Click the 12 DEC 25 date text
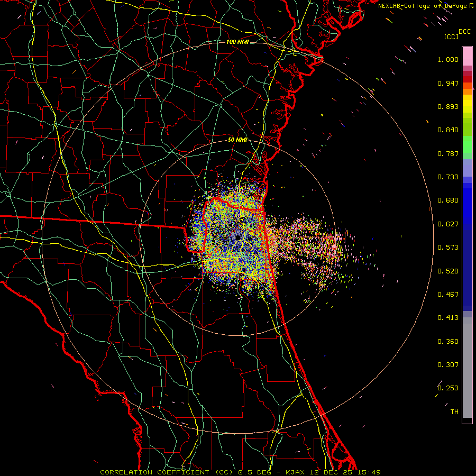This screenshot has width=476, height=476. click(331, 472)
